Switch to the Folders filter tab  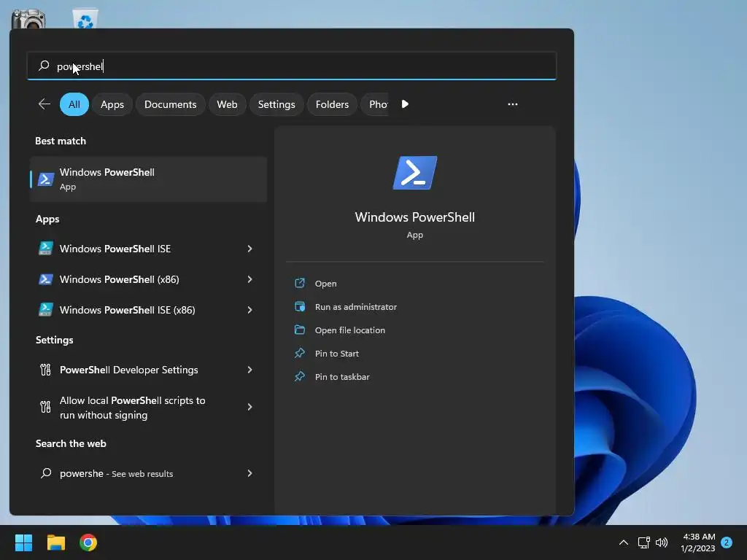(332, 104)
